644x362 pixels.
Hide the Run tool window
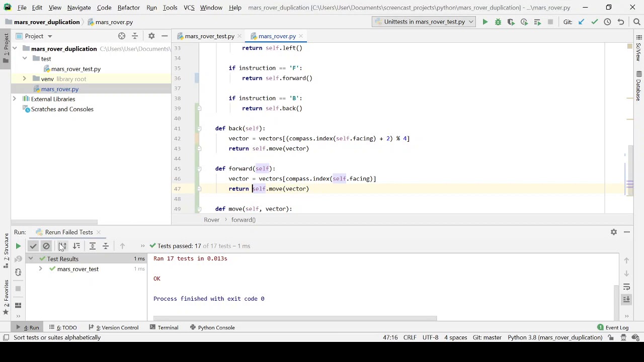(x=627, y=232)
